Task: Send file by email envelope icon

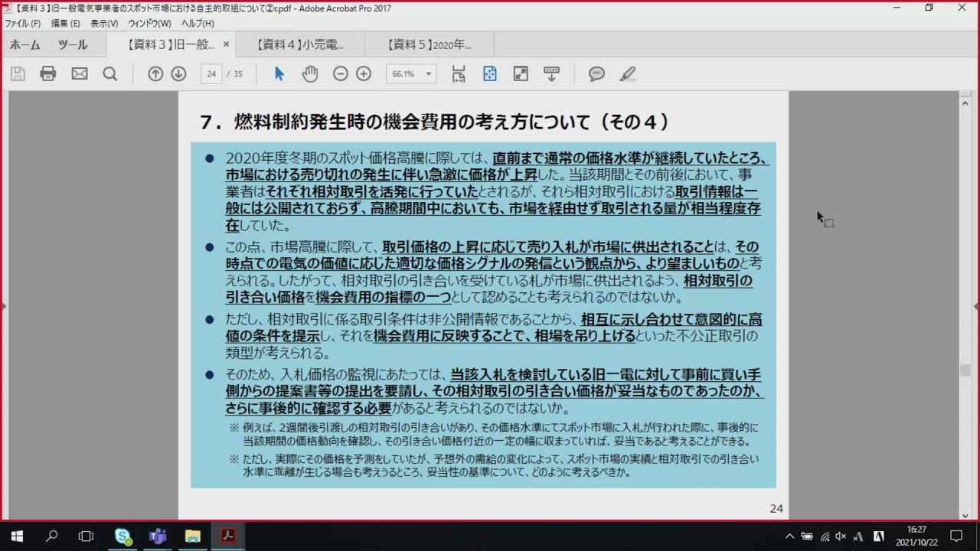Action: pos(80,74)
